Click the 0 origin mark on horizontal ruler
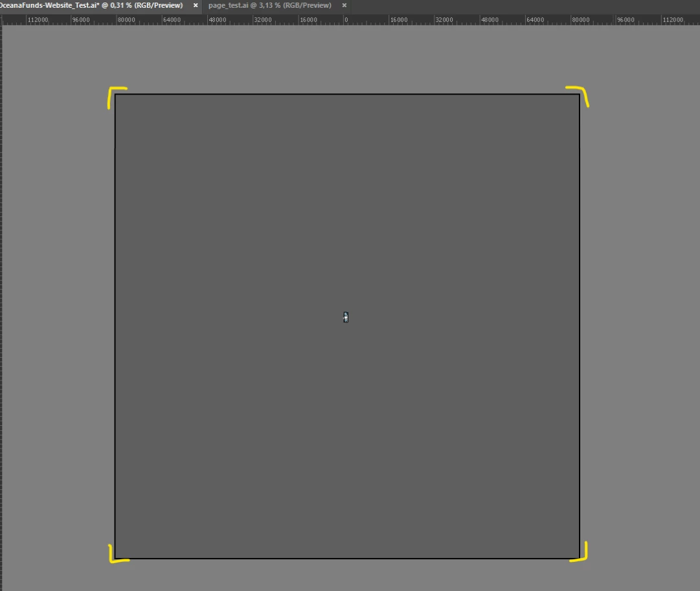Image resolution: width=700 pixels, height=591 pixels. [346, 19]
